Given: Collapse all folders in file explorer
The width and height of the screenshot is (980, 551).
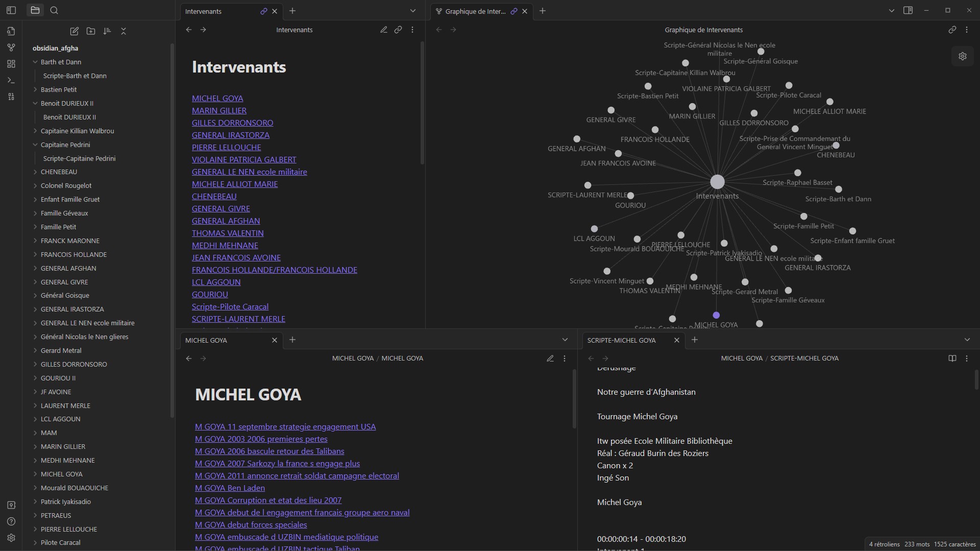Looking at the screenshot, I should tap(124, 31).
